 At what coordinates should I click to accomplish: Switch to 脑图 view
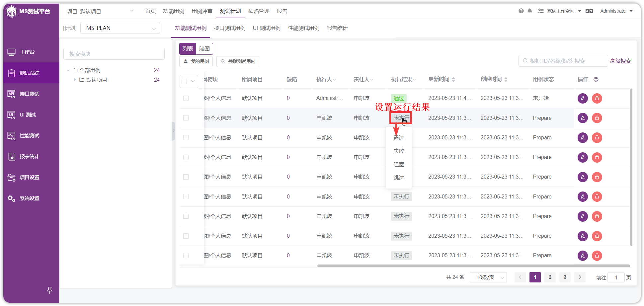click(x=204, y=49)
